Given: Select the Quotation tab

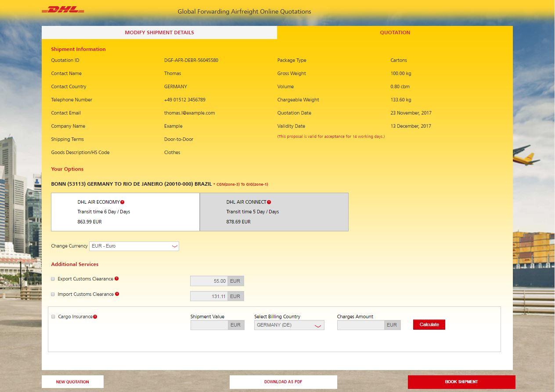Looking at the screenshot, I should (395, 32).
